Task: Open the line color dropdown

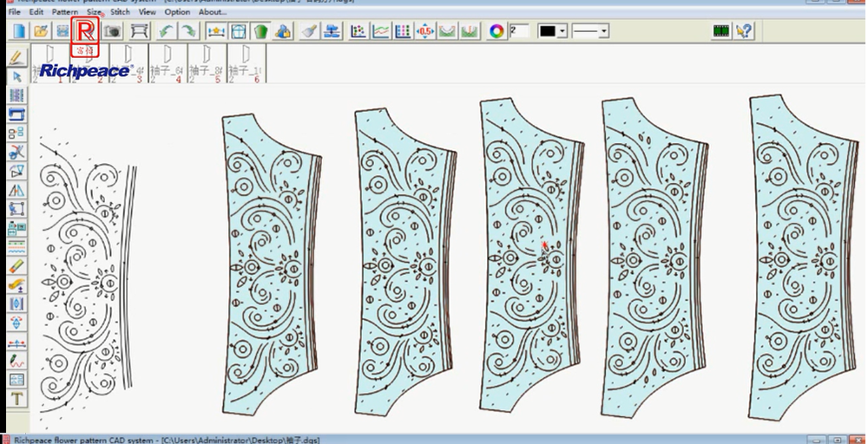Action: pos(562,31)
